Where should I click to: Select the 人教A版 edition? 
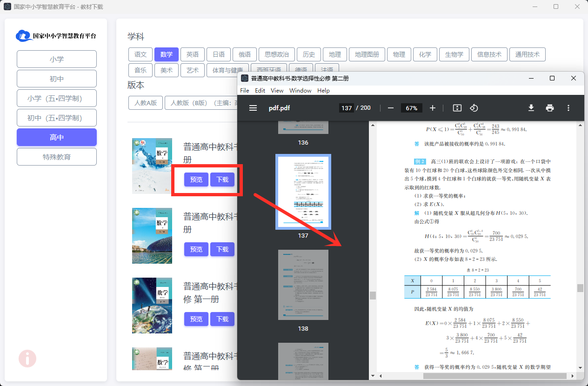point(146,103)
